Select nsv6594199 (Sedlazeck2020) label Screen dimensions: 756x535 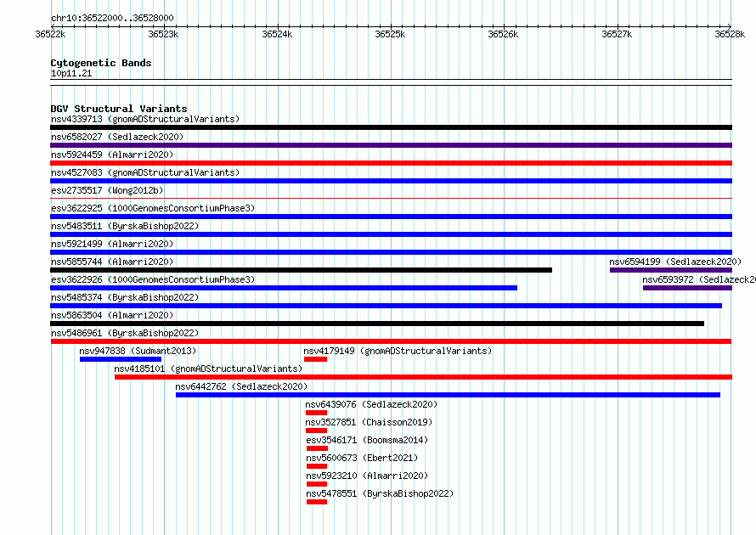coord(675,262)
